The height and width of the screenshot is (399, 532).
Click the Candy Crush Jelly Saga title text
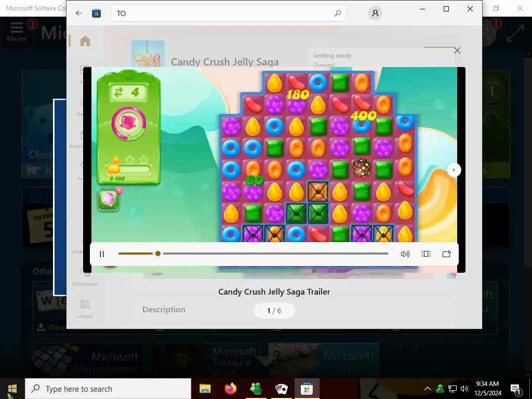pos(224,62)
